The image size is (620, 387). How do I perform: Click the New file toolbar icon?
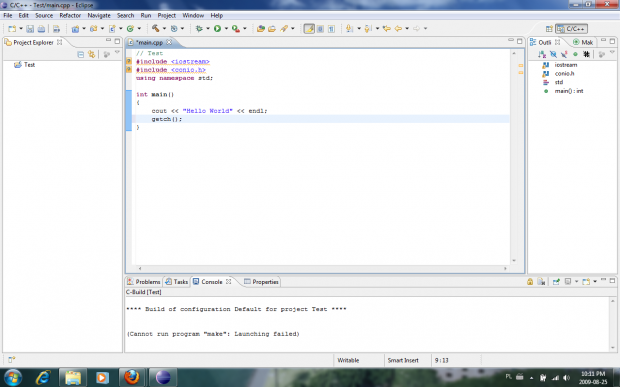tap(12, 28)
